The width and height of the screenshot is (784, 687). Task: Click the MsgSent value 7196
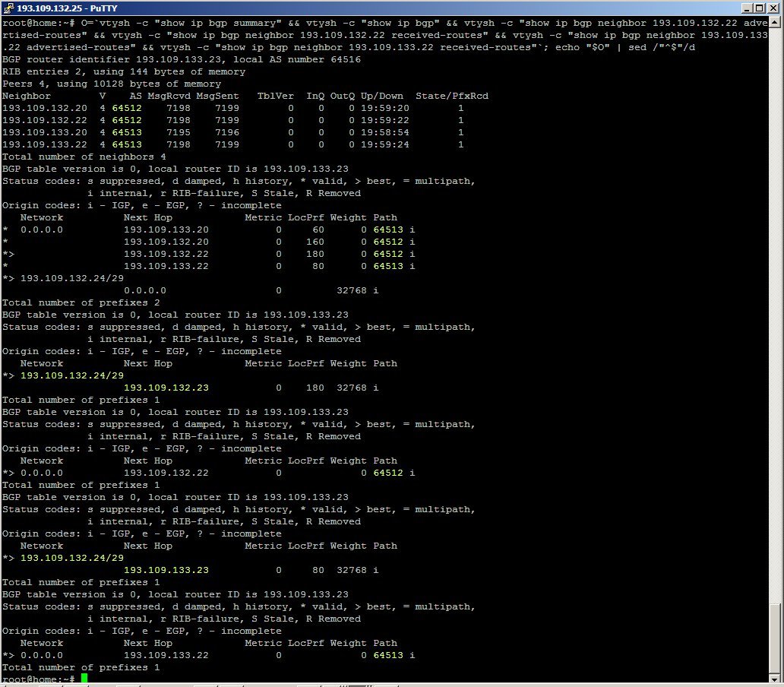coord(227,132)
